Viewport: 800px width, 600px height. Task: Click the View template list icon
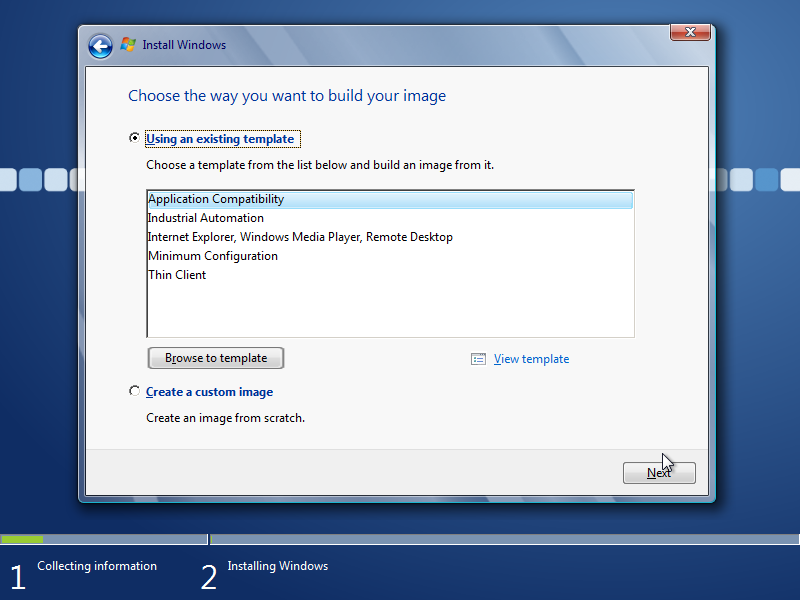pos(478,359)
